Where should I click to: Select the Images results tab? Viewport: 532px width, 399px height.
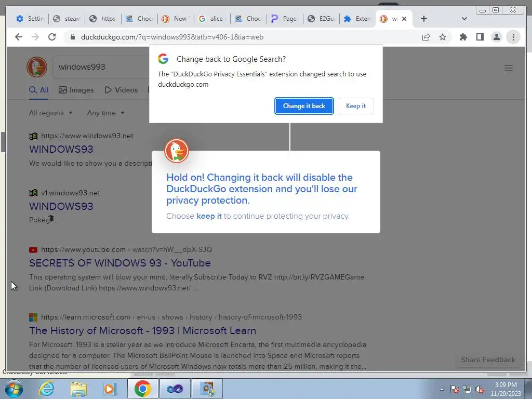click(x=76, y=90)
